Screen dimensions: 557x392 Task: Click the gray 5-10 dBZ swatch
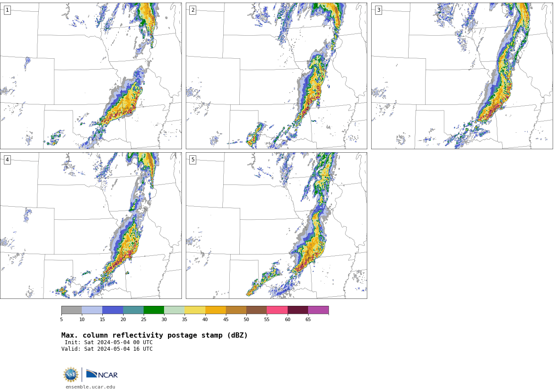71,310
